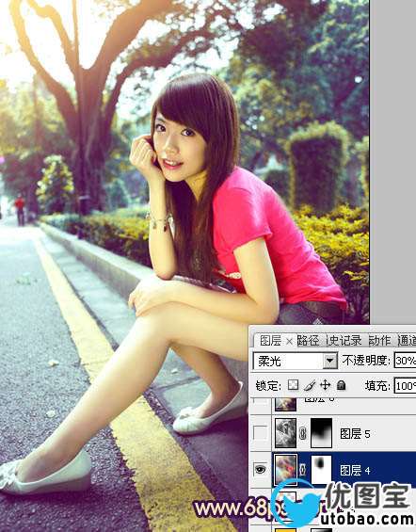Show 图层 5 via its visibility box
Viewport: 416px width, 532px height.
coord(260,433)
